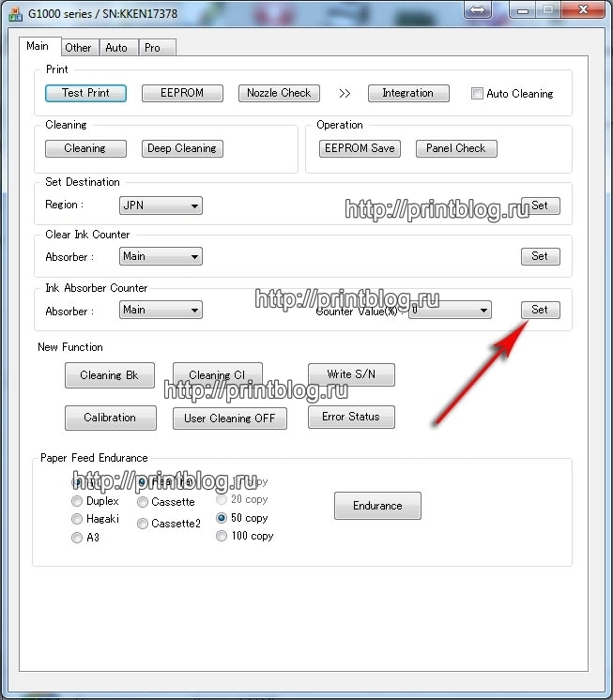Open the Pro tab
Image resolution: width=613 pixels, height=700 pixels.
coord(152,47)
